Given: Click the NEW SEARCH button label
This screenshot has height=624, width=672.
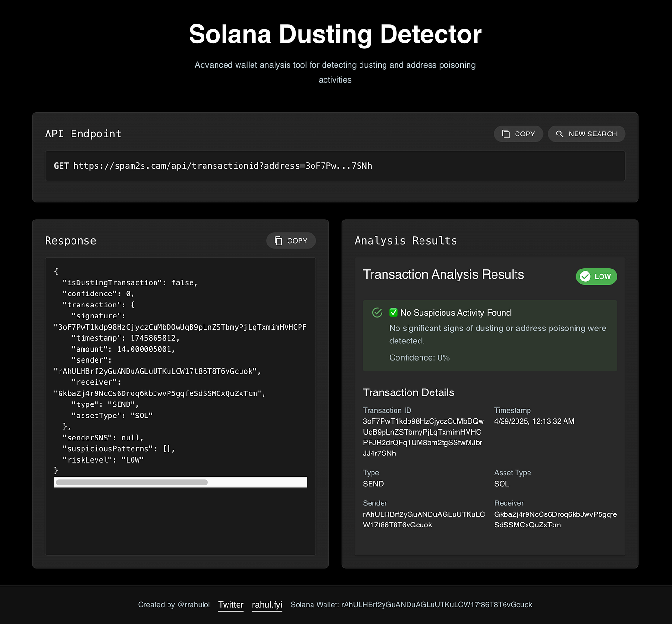Looking at the screenshot, I should [593, 134].
